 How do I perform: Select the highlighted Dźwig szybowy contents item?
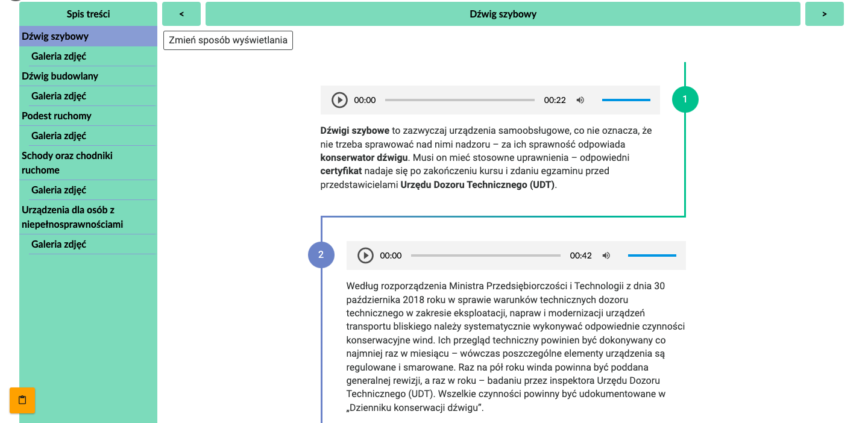[x=55, y=36]
